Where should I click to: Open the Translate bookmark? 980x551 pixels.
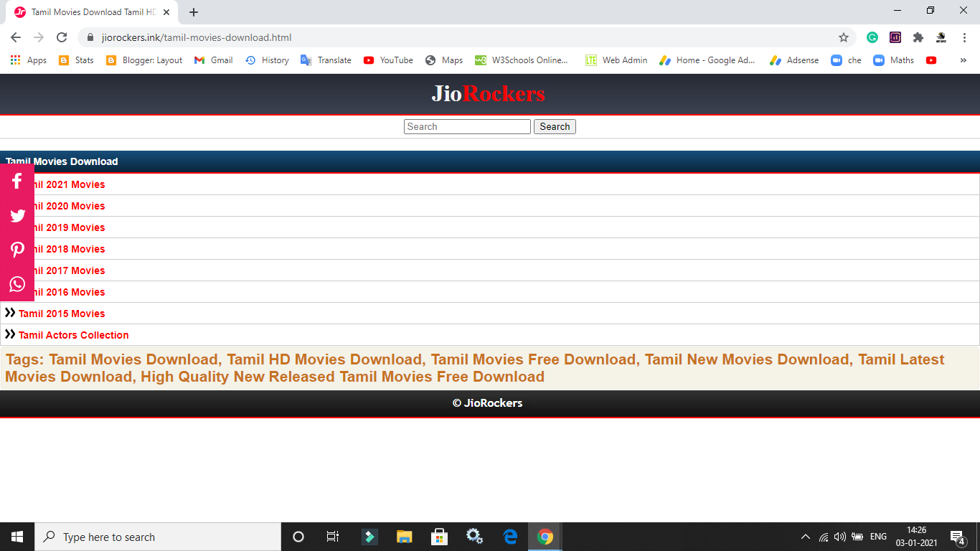326,60
